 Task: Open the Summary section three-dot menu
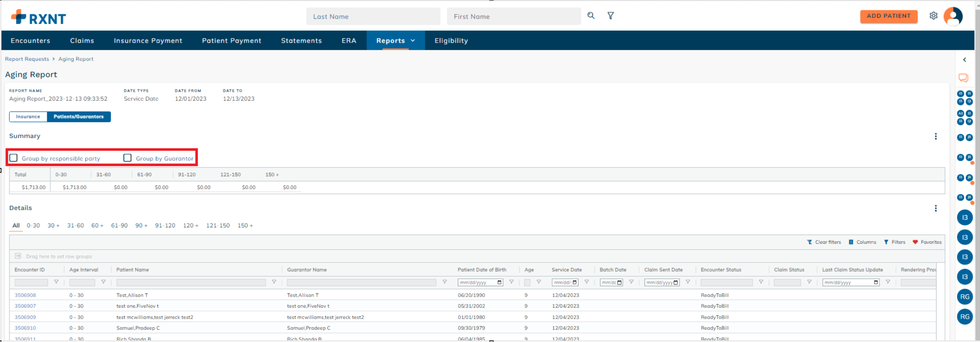coord(935,136)
